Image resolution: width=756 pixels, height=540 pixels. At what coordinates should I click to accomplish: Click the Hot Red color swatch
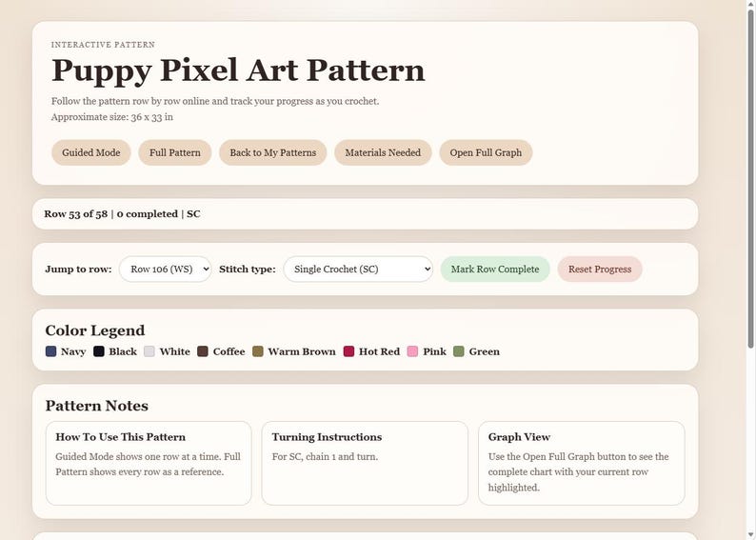(348, 351)
